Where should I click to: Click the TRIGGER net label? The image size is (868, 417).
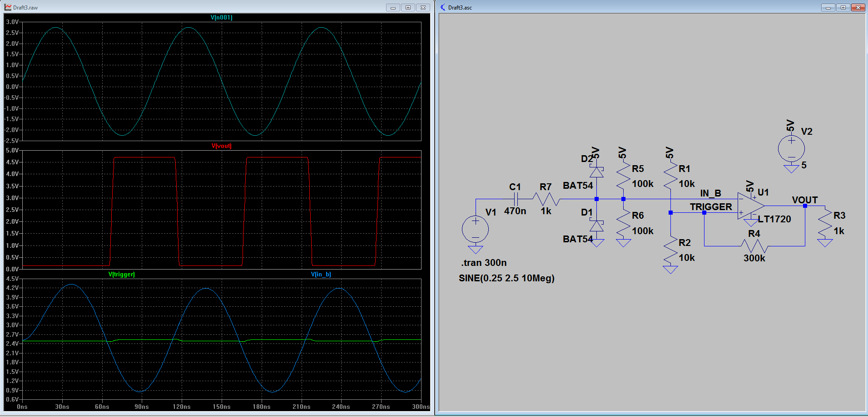pos(711,207)
